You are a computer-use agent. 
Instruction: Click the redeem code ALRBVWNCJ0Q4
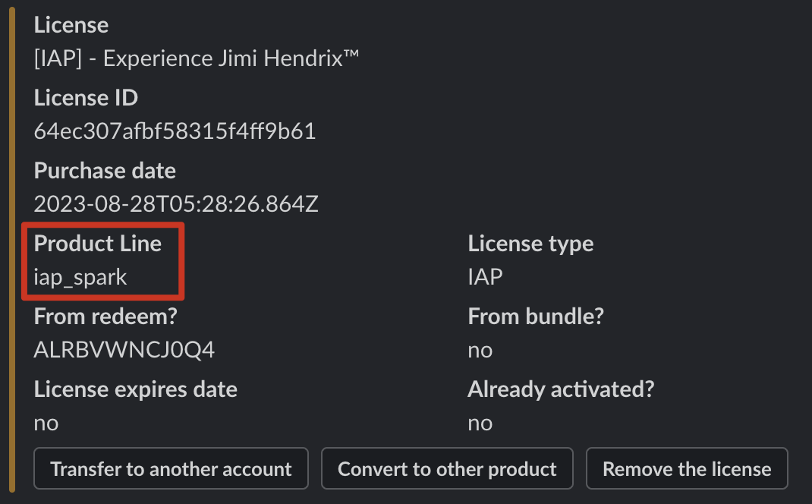click(x=124, y=350)
